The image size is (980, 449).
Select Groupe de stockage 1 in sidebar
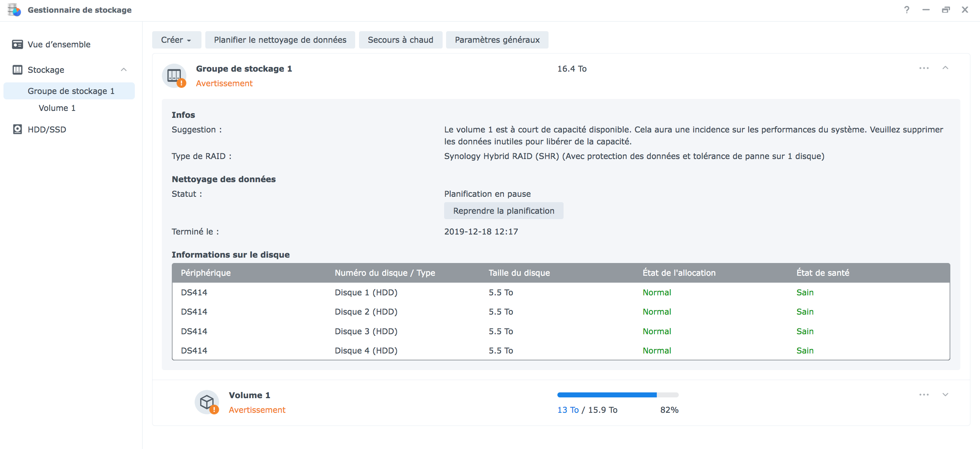(71, 91)
